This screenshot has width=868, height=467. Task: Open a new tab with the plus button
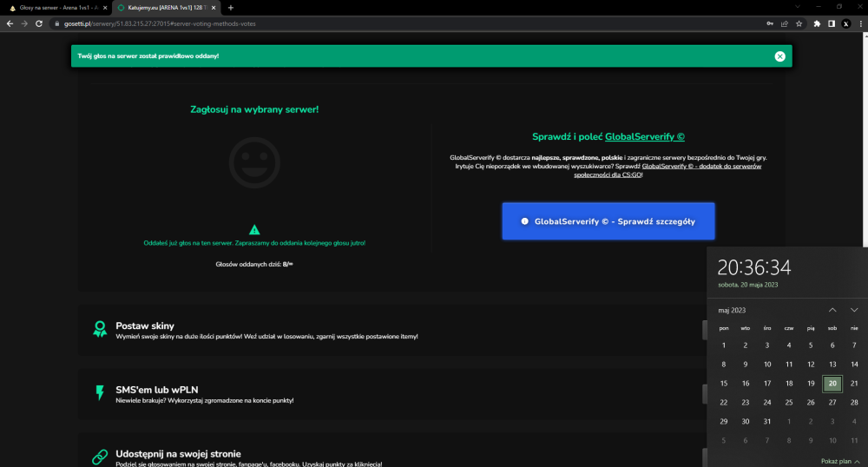click(231, 8)
